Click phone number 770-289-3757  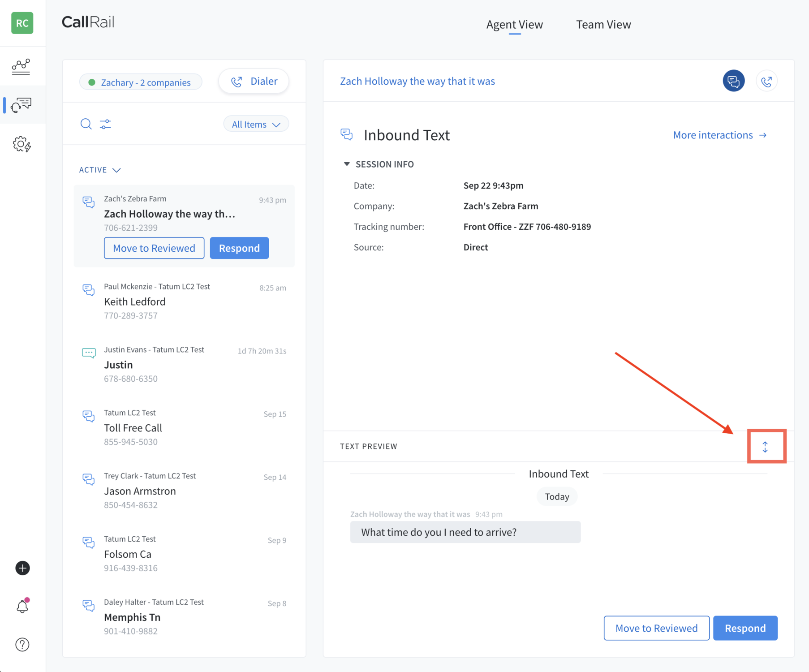click(x=131, y=315)
